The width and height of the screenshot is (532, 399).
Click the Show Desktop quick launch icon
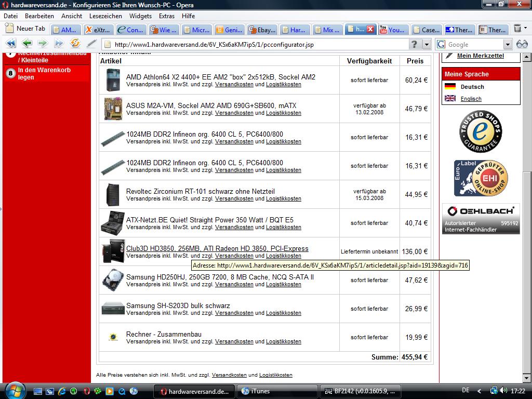pyautogui.click(x=37, y=391)
